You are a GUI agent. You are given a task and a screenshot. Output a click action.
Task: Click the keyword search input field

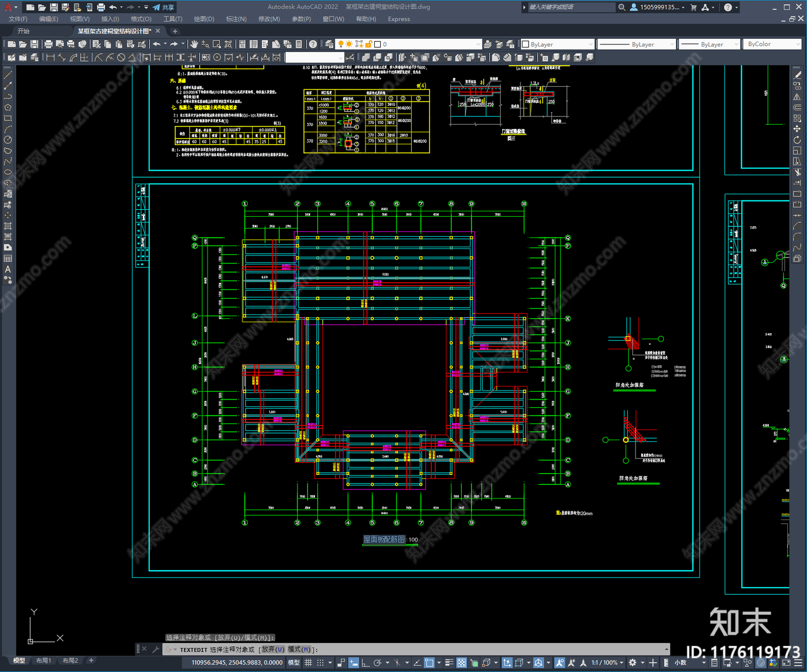point(570,7)
